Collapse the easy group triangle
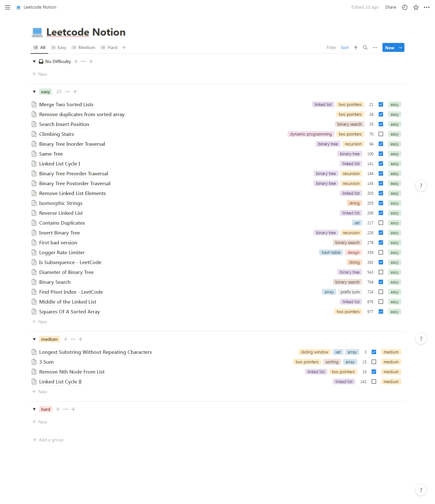Image resolution: width=435 pixels, height=504 pixels. tap(34, 92)
